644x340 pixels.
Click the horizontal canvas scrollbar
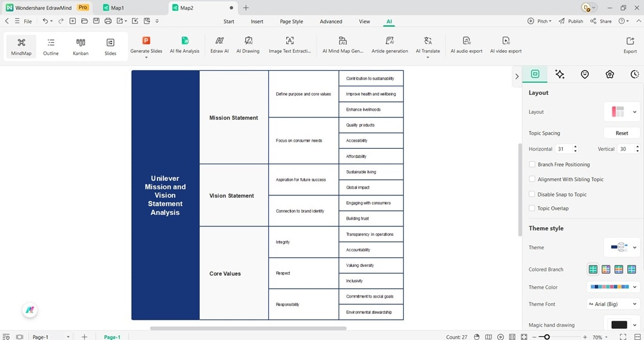click(x=248, y=328)
